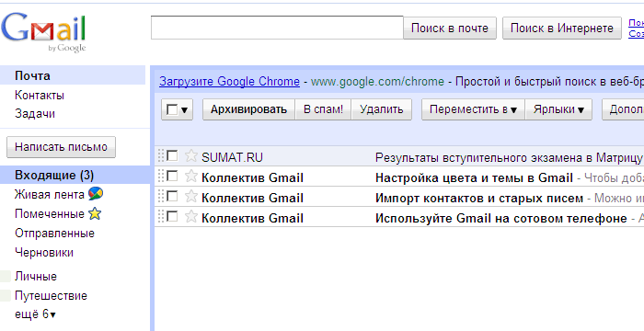Open Живая лента in sidebar

click(50, 194)
